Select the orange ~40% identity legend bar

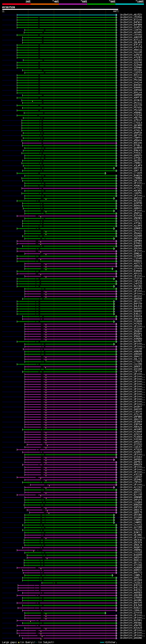click(45, 4)
